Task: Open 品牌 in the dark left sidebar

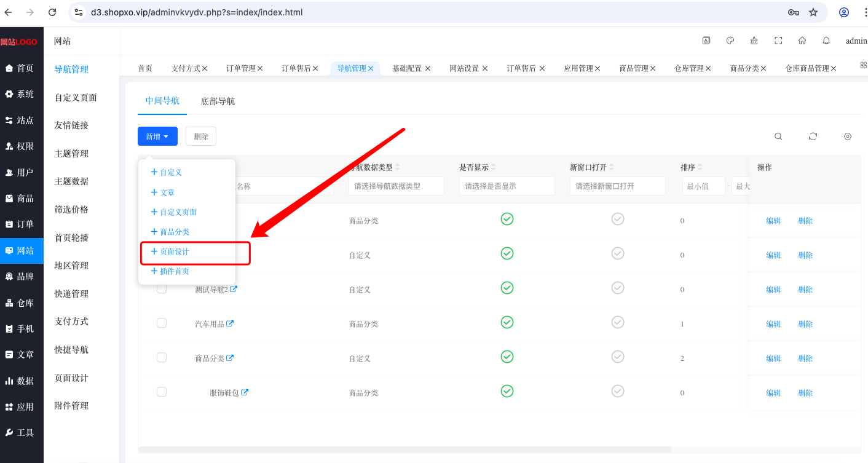Action: [22, 277]
